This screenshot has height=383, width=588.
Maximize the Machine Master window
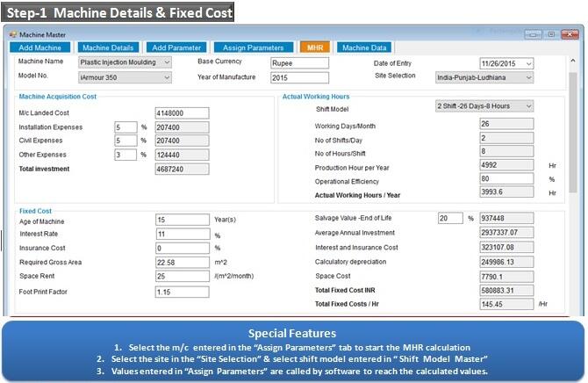point(550,34)
